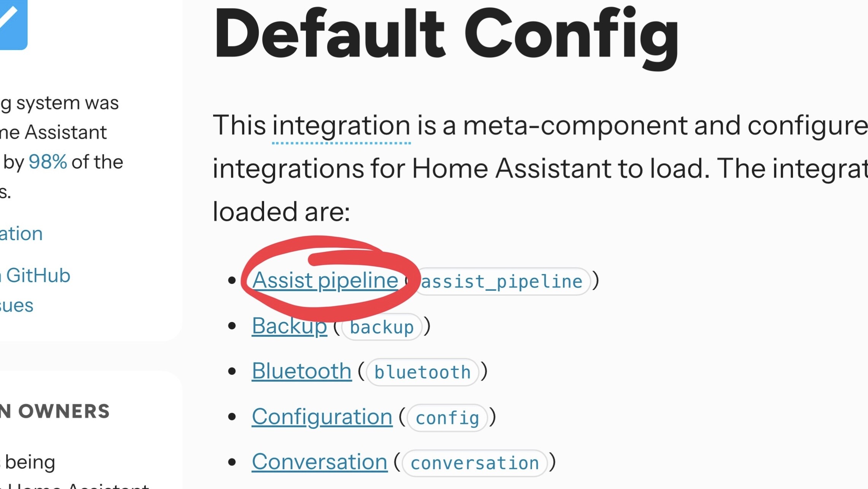The width and height of the screenshot is (868, 489).
Task: Click the "meta-component" word in the intro
Action: (x=575, y=126)
